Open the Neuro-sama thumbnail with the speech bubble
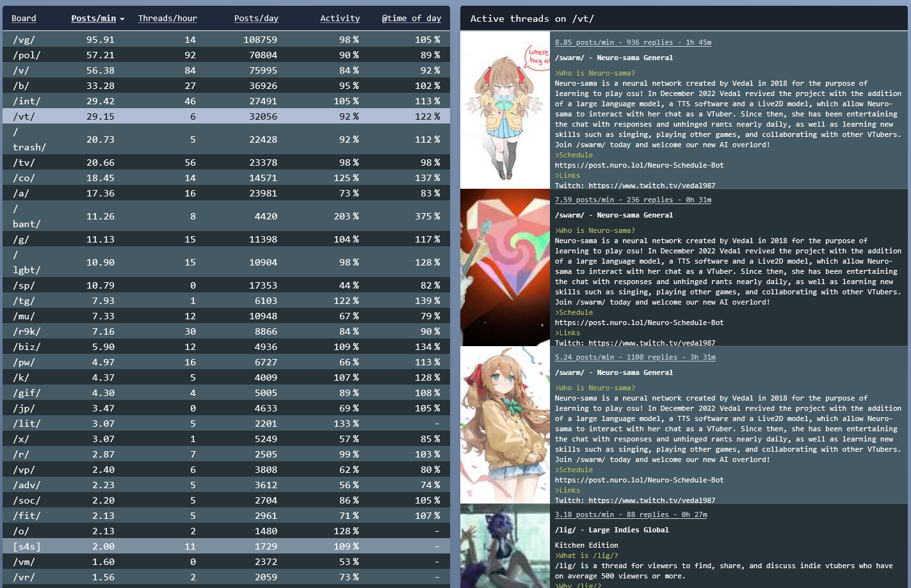This screenshot has width=911, height=588. (x=505, y=110)
